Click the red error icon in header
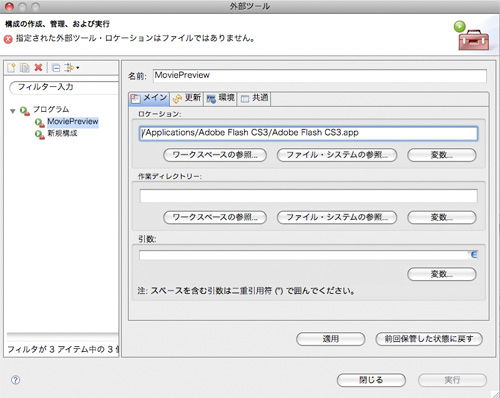Image resolution: width=500 pixels, height=398 pixels. click(x=8, y=39)
